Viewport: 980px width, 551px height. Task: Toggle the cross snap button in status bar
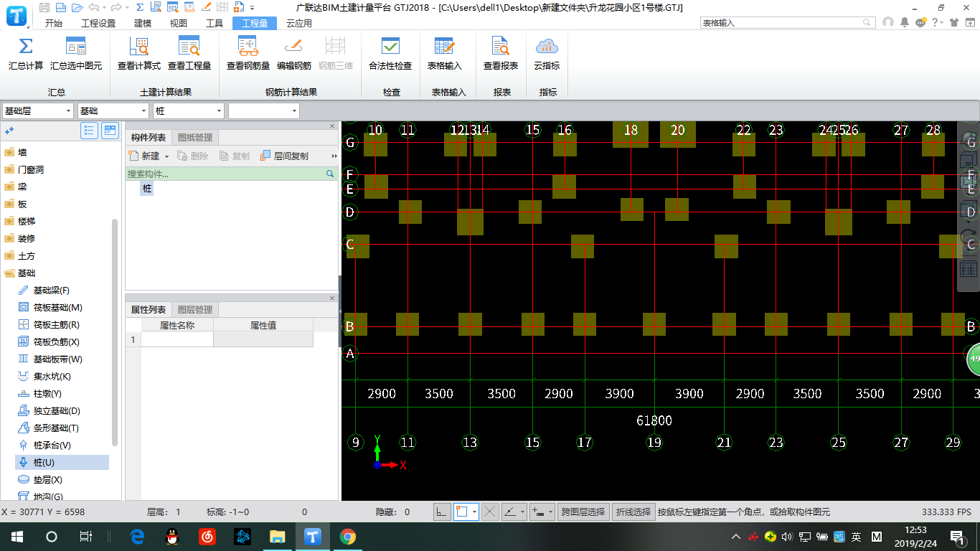490,512
